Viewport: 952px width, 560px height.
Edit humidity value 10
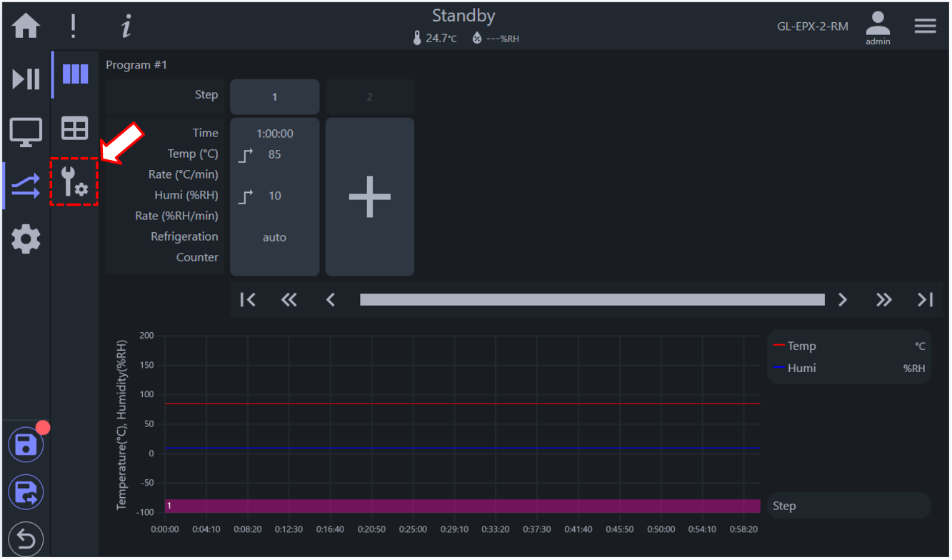pyautogui.click(x=274, y=196)
